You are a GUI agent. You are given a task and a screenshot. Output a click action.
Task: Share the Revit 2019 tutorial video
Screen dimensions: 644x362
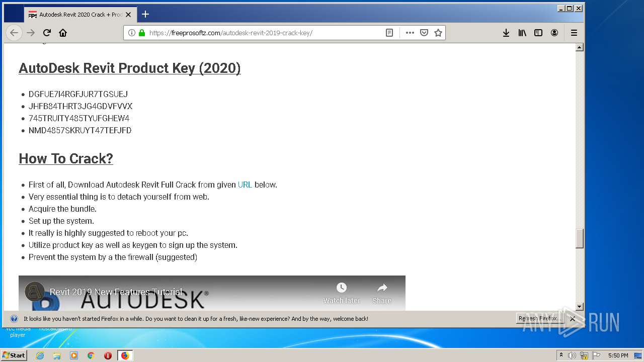pyautogui.click(x=382, y=293)
